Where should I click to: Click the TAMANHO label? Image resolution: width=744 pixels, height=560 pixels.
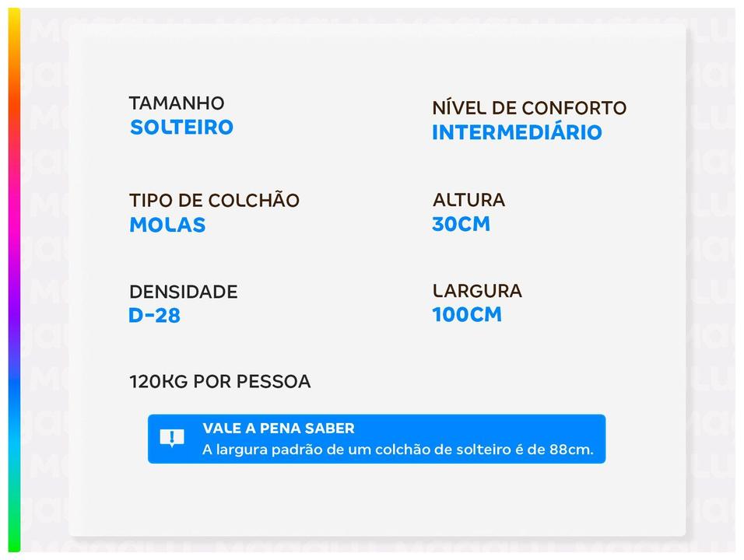(177, 103)
